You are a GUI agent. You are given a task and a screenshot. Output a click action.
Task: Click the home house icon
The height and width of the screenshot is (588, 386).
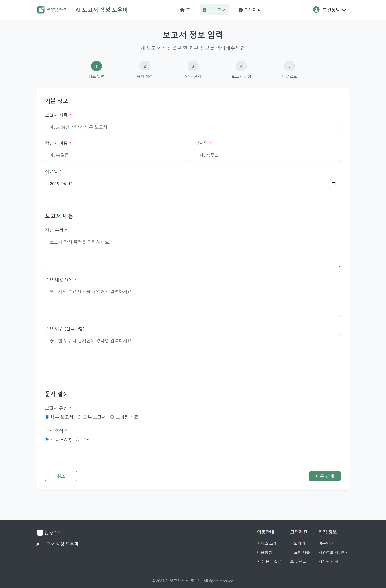(x=182, y=10)
